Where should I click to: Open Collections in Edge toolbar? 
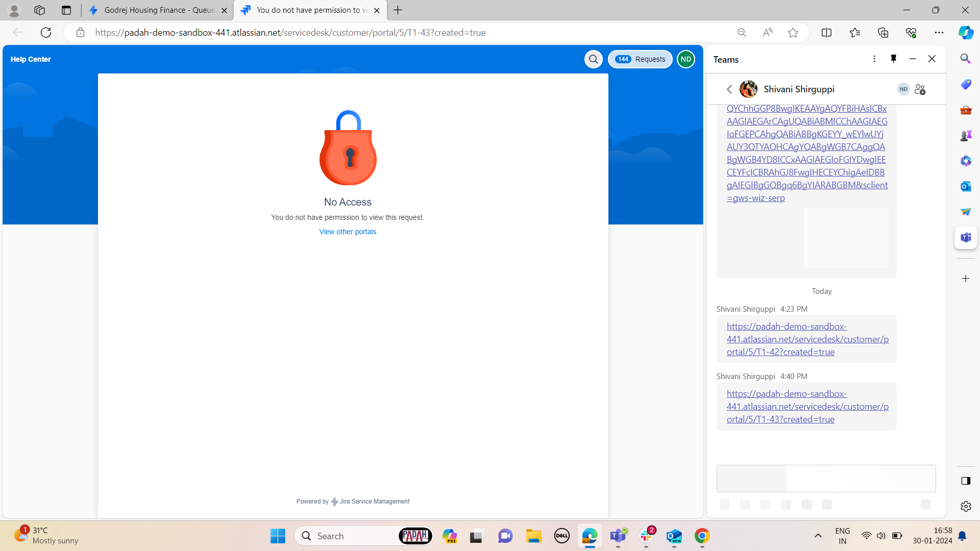[883, 33]
